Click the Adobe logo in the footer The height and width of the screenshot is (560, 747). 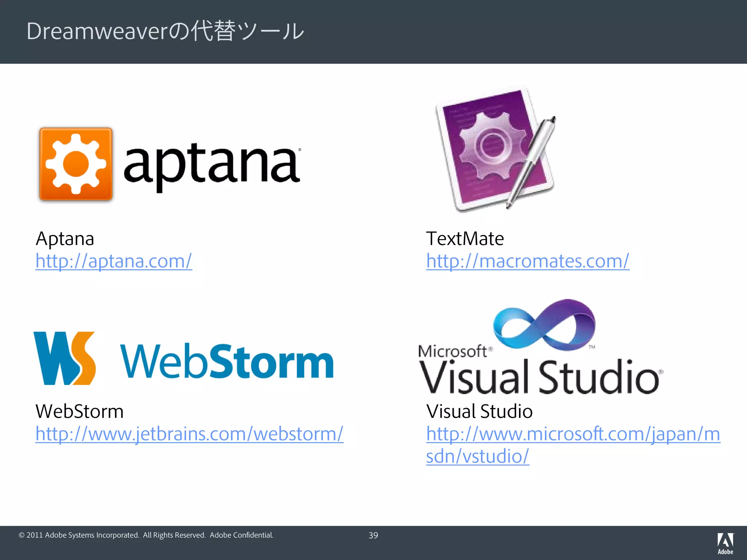[x=725, y=544]
